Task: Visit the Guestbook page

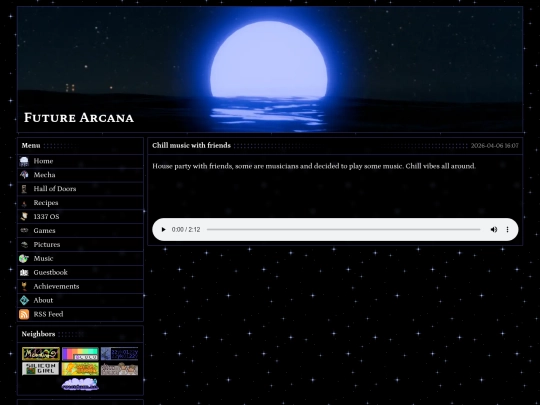Action: tap(51, 272)
